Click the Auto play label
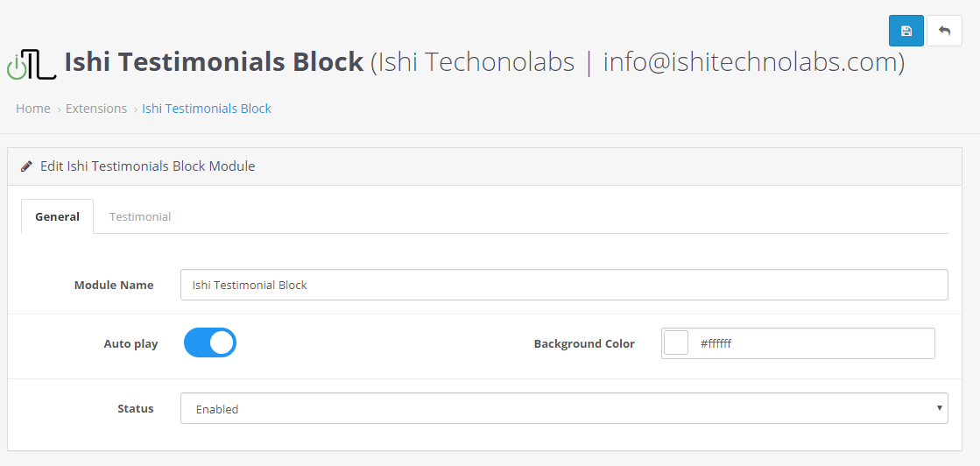The image size is (980, 466). coord(130,343)
